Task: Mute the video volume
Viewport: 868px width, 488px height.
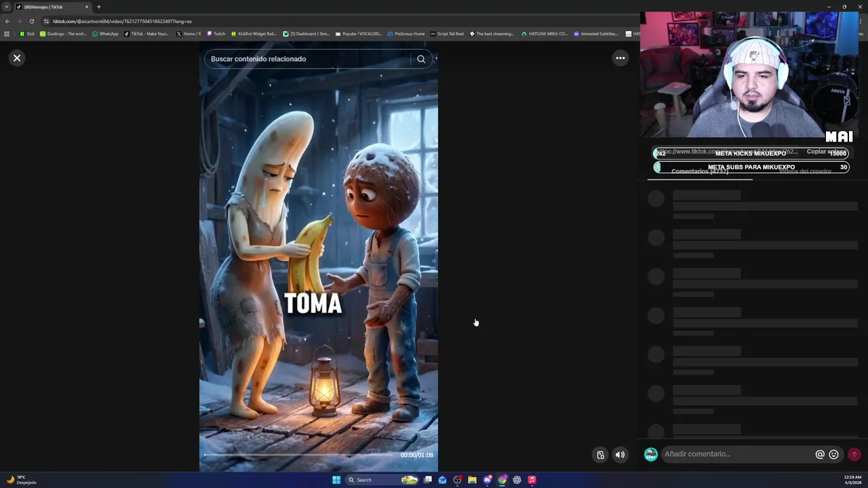Action: click(620, 455)
